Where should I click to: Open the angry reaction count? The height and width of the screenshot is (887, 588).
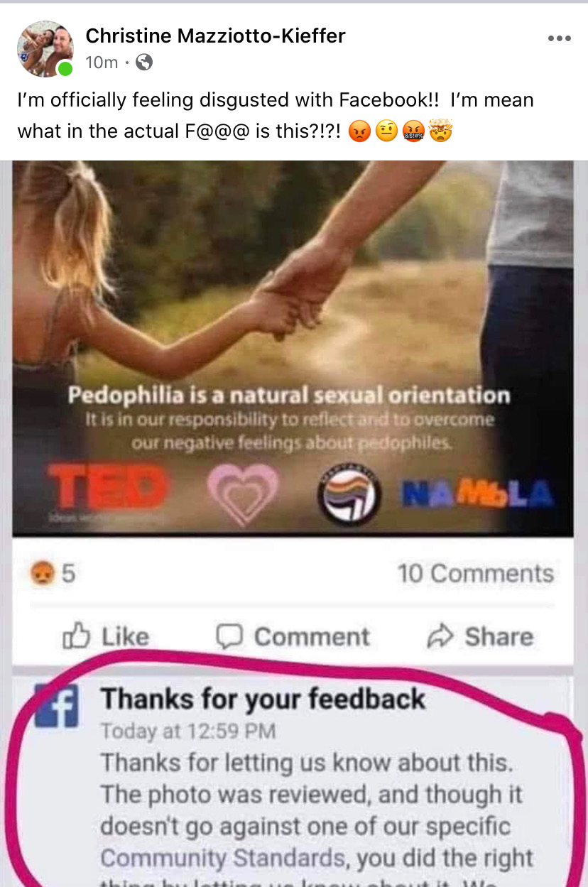[x=53, y=573]
